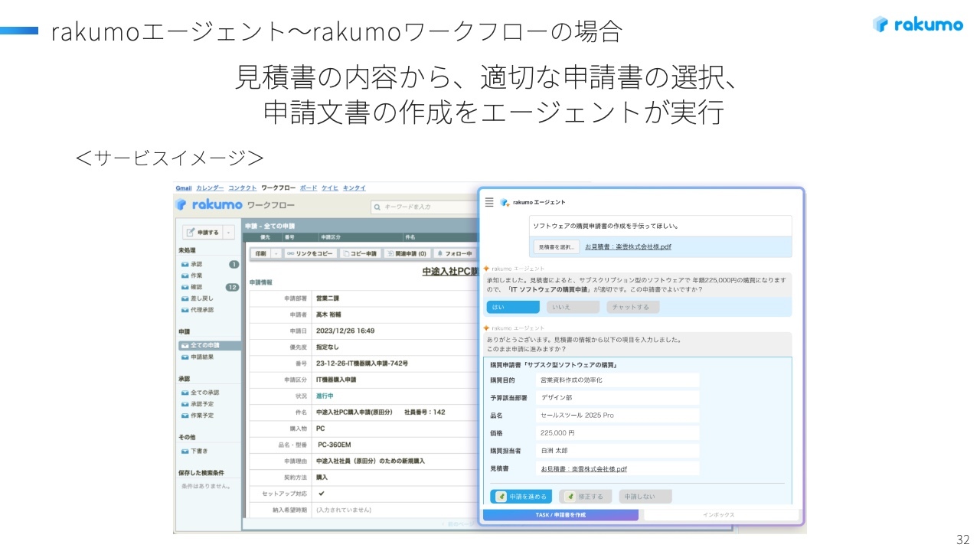Click the 承認予定 mail icon
This screenshot has width=980, height=551.
click(185, 404)
